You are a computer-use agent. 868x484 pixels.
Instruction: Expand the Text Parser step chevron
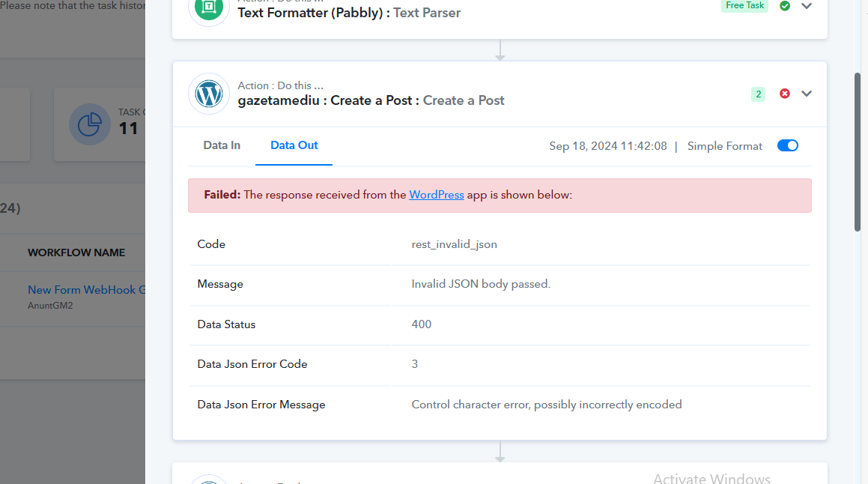[807, 6]
